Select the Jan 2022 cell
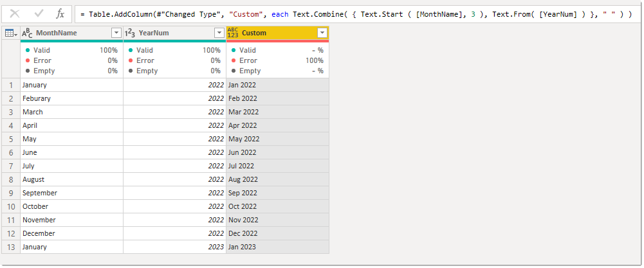The height and width of the screenshot is (268, 644). click(278, 85)
